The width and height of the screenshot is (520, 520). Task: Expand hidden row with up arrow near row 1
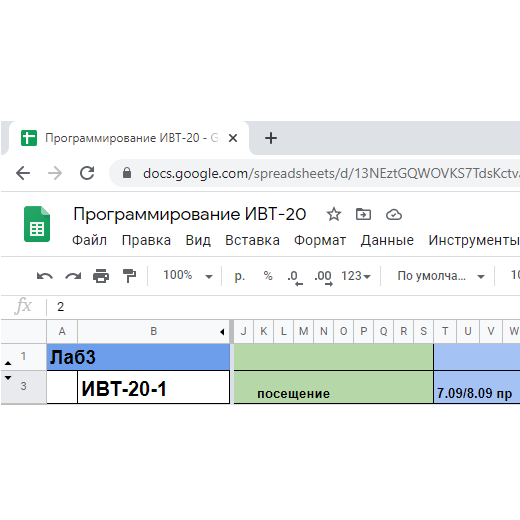point(8,363)
